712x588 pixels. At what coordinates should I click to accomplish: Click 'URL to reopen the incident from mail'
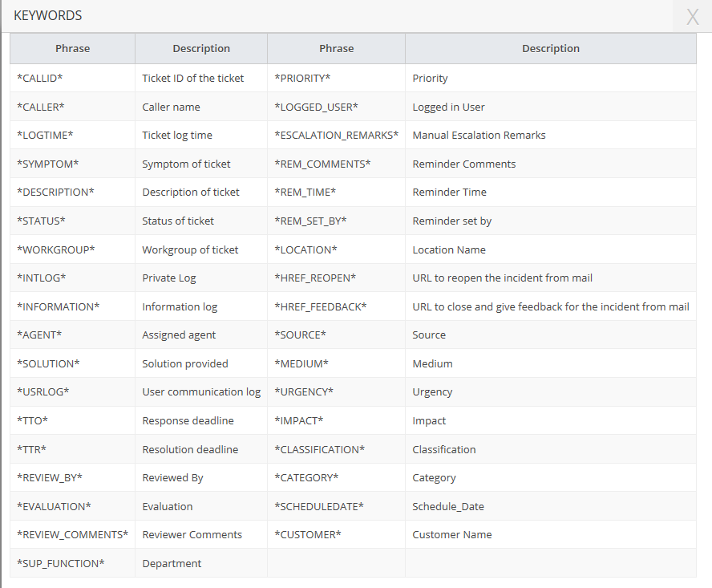502,278
